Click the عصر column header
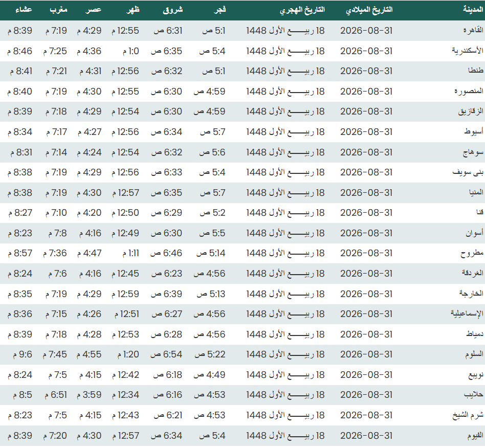The height and width of the screenshot is (448, 485). pos(94,10)
